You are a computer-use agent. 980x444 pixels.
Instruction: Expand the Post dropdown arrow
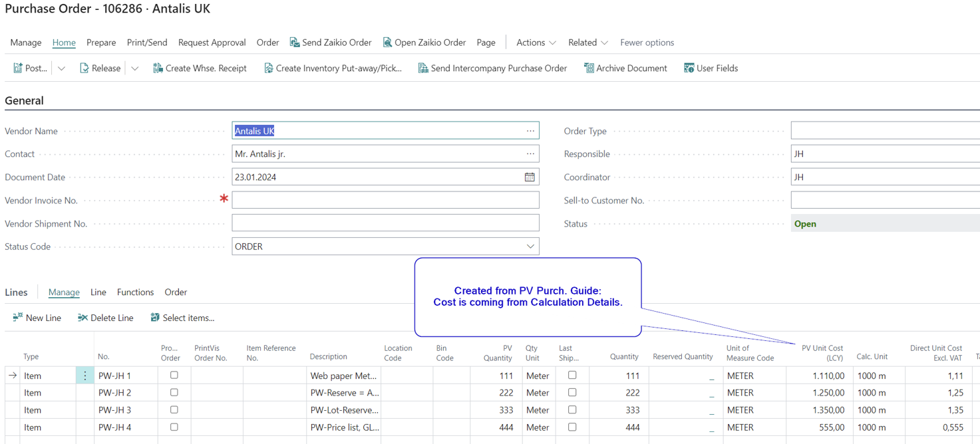click(61, 68)
